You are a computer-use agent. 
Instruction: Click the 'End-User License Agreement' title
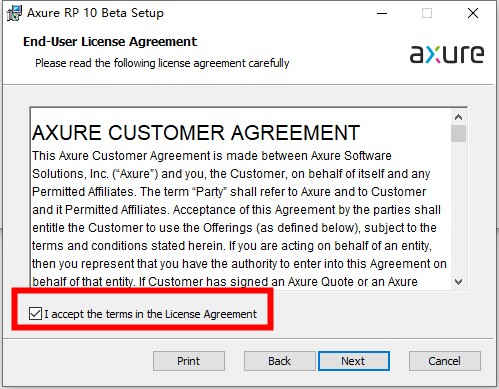tap(110, 42)
